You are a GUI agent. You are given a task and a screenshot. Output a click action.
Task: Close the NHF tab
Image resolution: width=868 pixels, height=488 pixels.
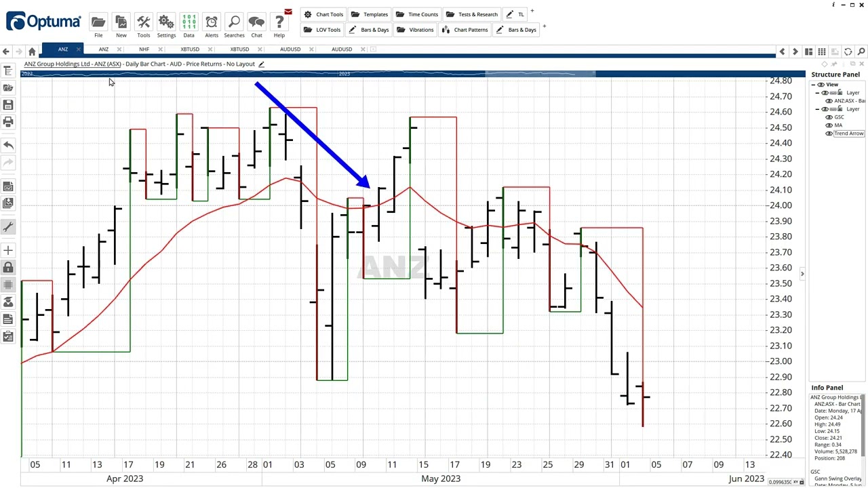(161, 49)
